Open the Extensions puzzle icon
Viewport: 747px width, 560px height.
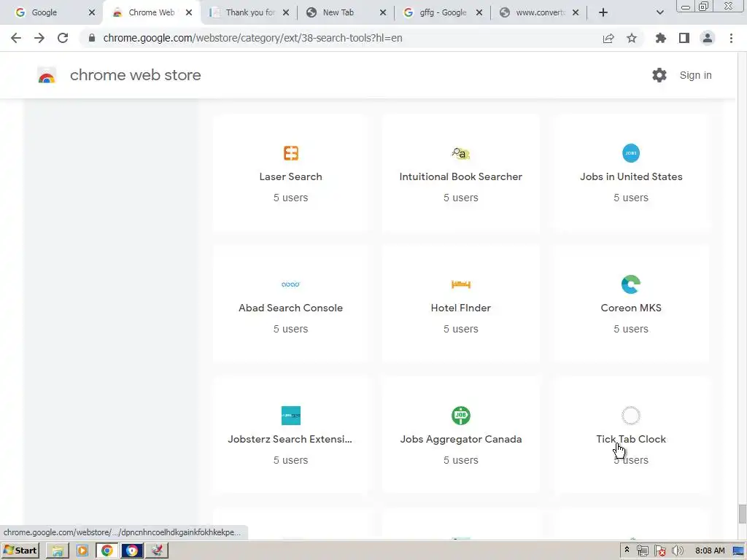[660, 38]
